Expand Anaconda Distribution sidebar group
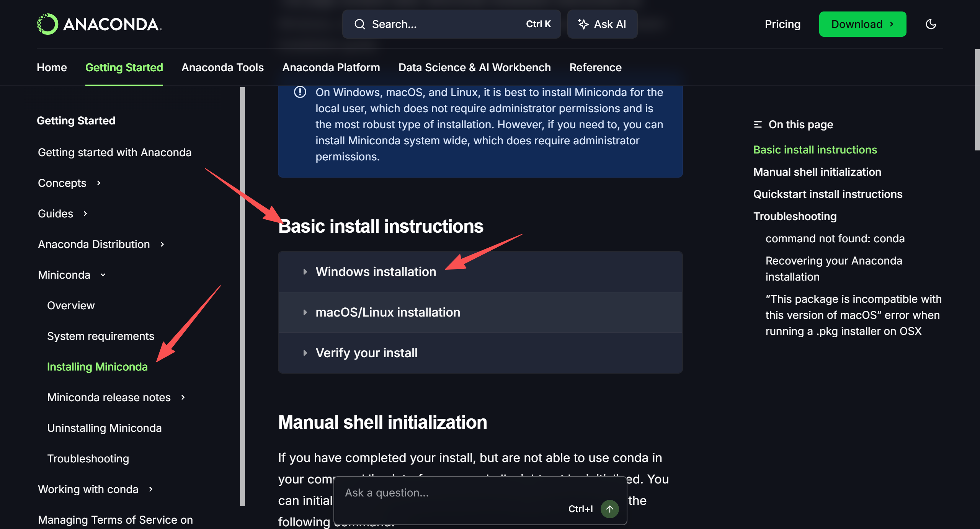Viewport: 980px width, 529px height. 162,244
